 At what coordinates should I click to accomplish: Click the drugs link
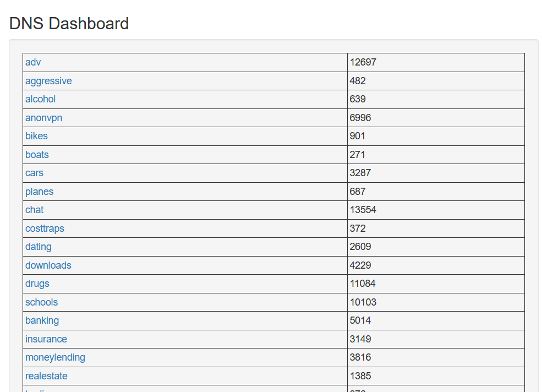tap(37, 284)
